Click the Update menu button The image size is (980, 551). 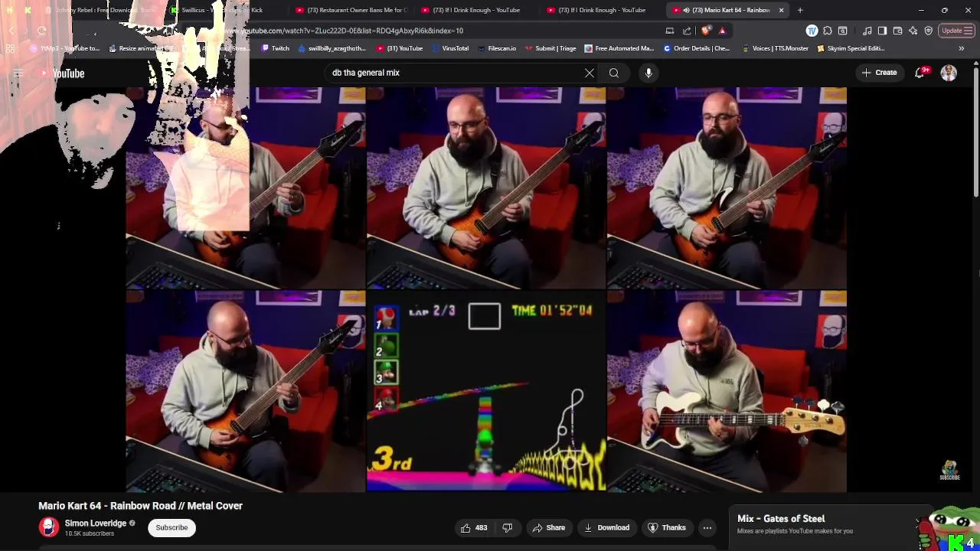957,31
